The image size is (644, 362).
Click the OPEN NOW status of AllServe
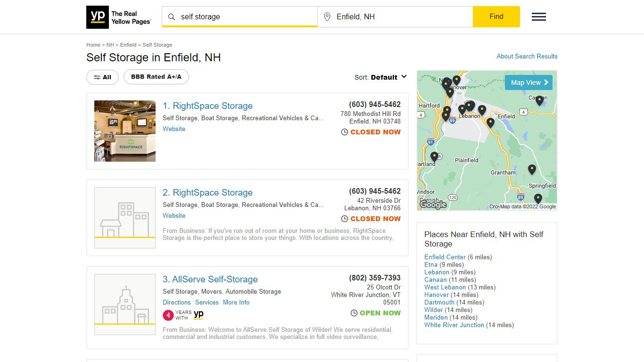[376, 313]
